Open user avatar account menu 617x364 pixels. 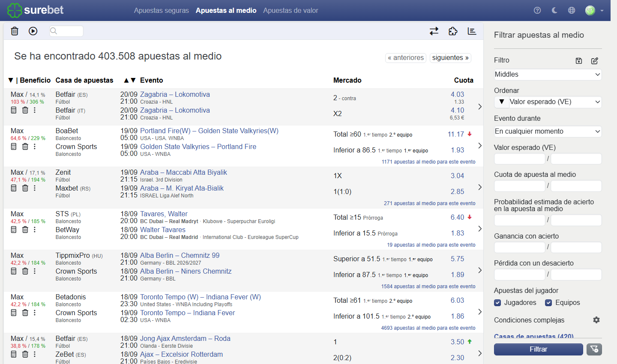coord(590,10)
